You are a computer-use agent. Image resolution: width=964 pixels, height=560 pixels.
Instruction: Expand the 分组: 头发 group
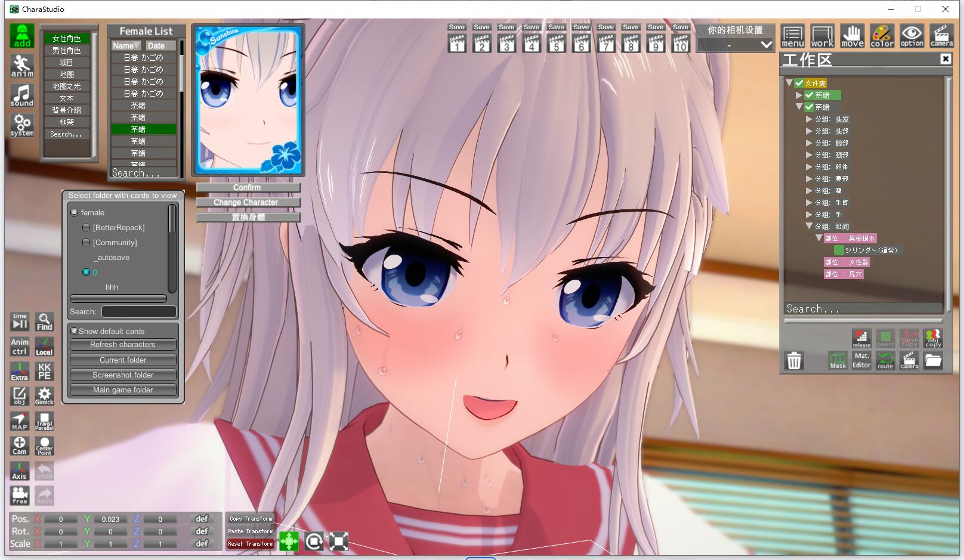pos(809,119)
